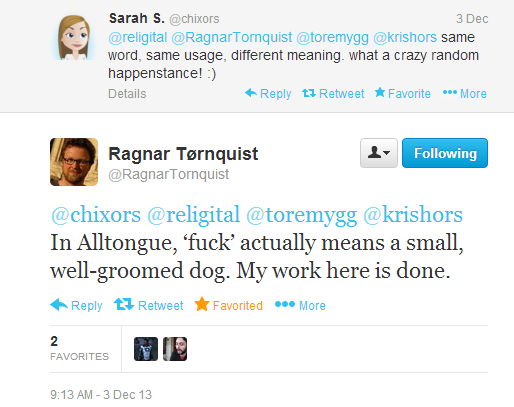
Task: Unfavorite Ragnar's tweet via orange star
Action: pos(229,305)
